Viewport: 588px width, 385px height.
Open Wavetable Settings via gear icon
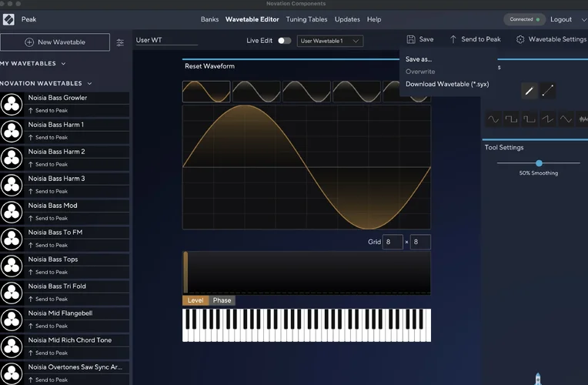click(x=520, y=39)
